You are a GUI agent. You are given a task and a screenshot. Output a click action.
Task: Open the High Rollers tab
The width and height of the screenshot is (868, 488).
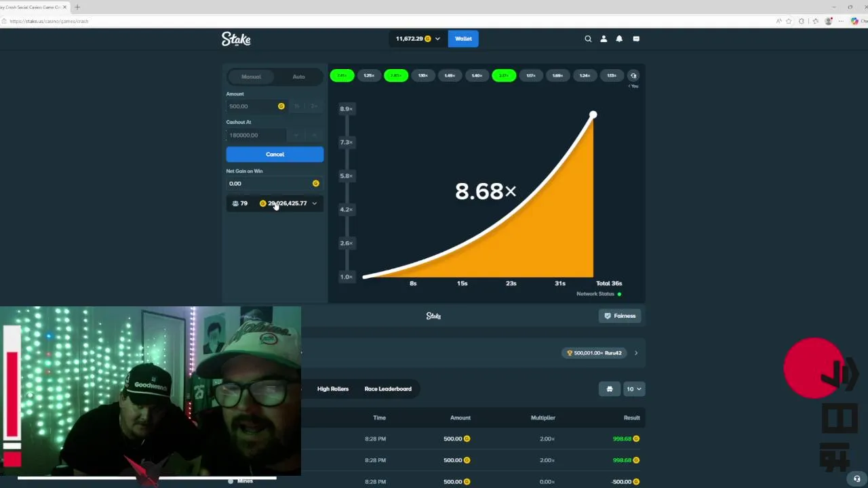click(x=333, y=389)
